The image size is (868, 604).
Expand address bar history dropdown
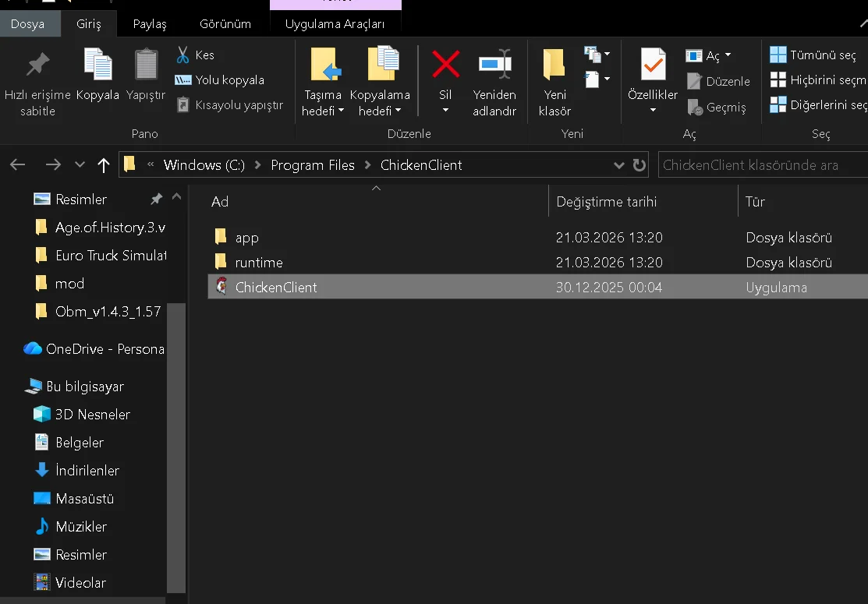coord(619,164)
